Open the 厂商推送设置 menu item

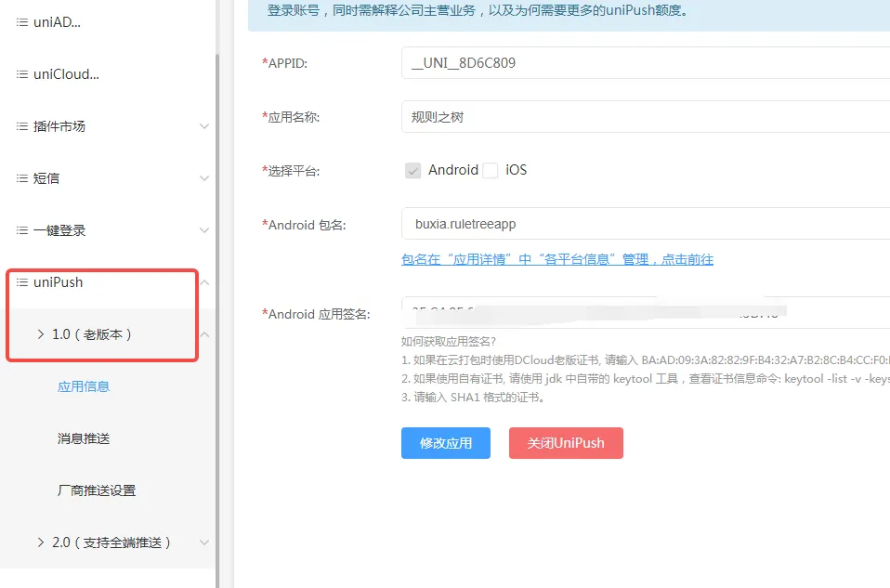click(97, 490)
